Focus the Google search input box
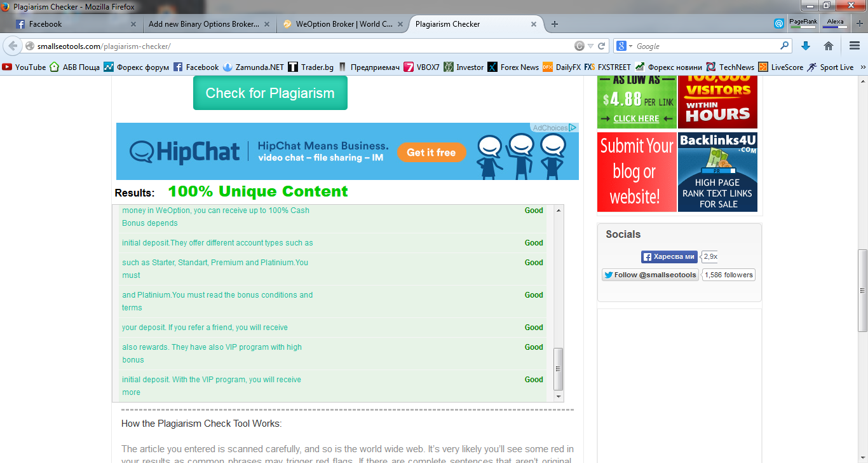The height and width of the screenshot is (463, 868). (x=707, y=46)
